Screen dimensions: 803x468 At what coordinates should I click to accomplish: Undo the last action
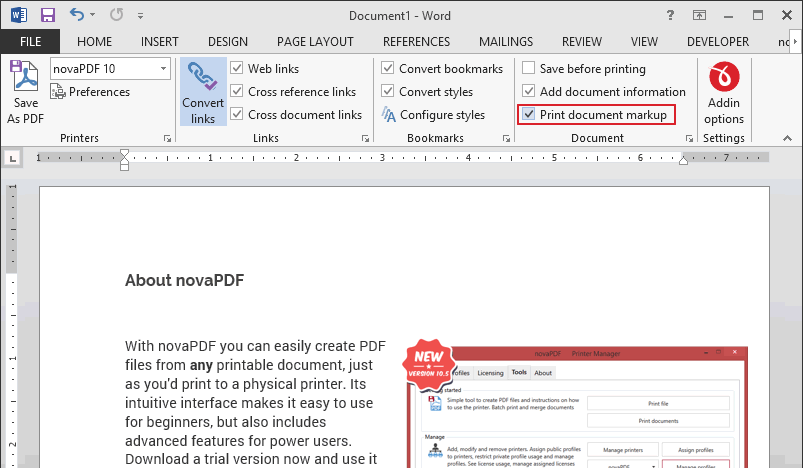point(77,14)
